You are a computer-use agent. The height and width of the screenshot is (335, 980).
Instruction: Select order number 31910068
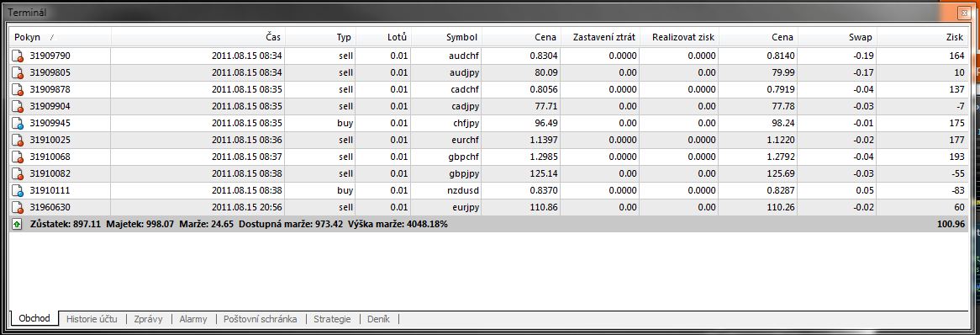point(50,157)
